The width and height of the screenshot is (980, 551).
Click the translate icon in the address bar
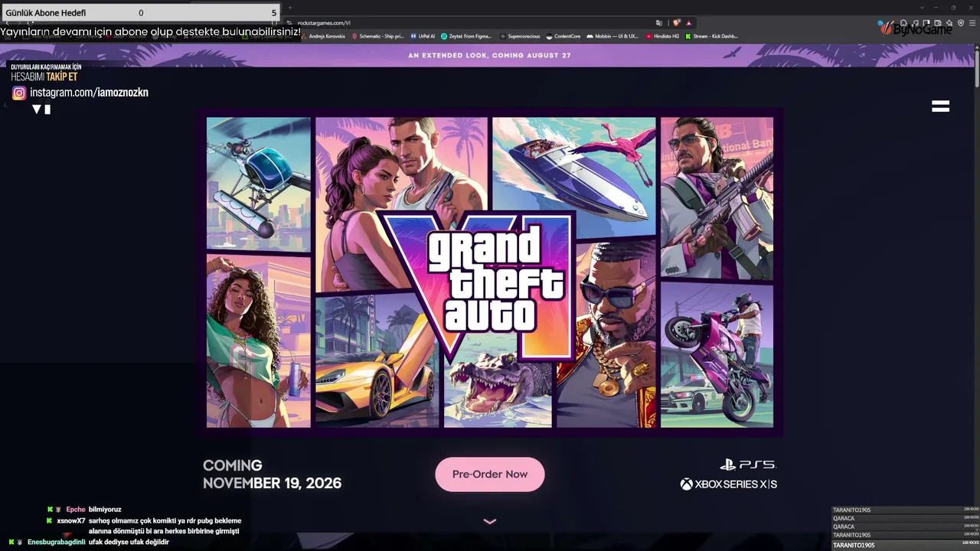tap(659, 23)
